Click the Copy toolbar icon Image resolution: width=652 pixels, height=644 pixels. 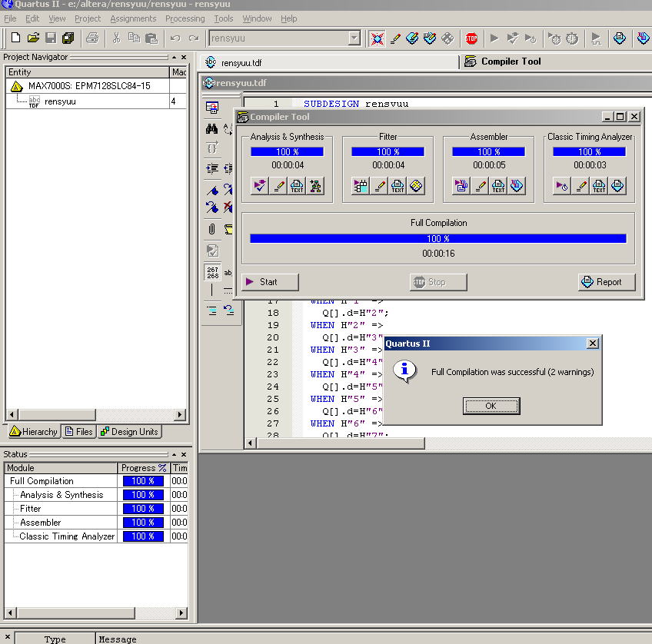[x=134, y=38]
